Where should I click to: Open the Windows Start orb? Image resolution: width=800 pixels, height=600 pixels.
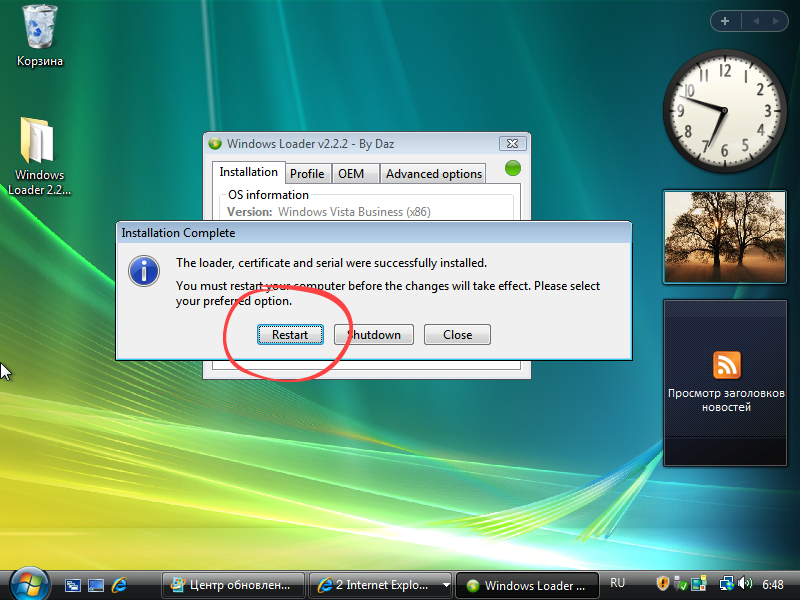pos(30,584)
